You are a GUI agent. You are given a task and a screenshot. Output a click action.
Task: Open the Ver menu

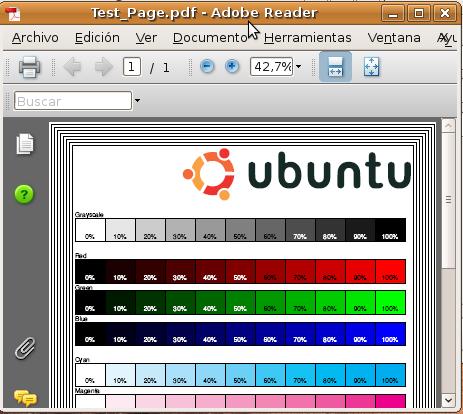[x=146, y=38]
